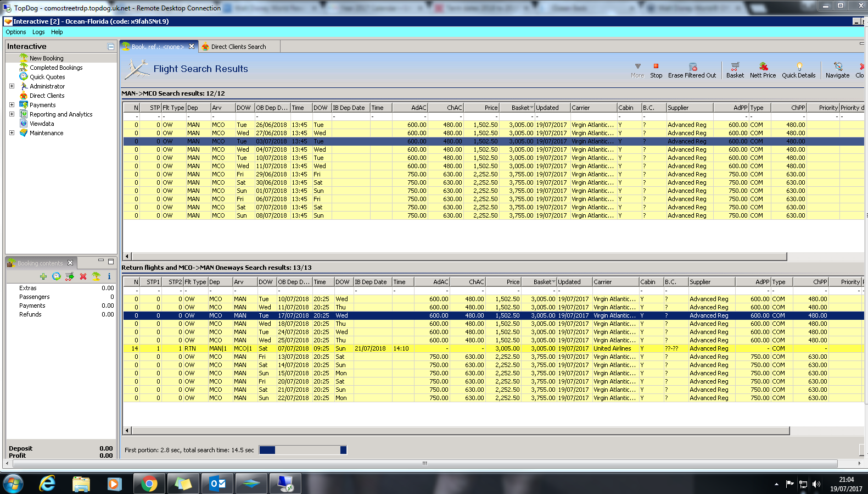
Task: Open the Logs menu
Action: [x=38, y=32]
